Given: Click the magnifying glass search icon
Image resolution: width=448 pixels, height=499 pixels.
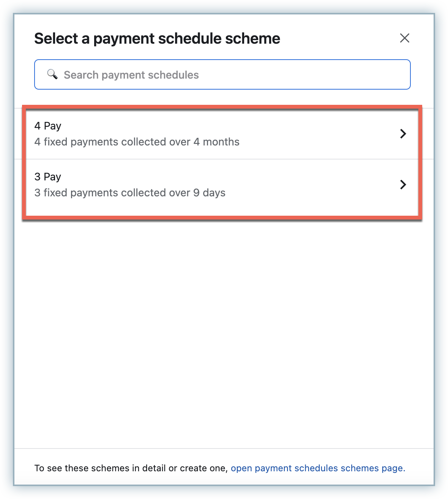Looking at the screenshot, I should [x=52, y=74].
